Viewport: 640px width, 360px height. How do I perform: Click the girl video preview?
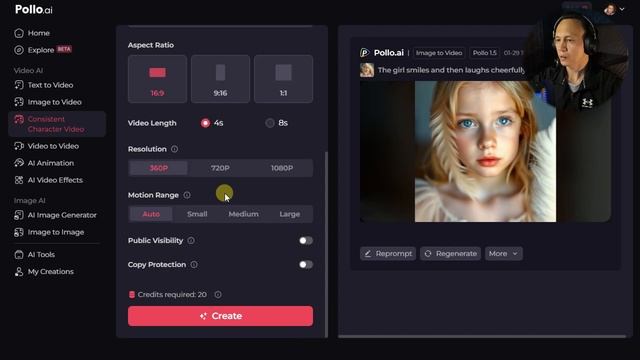[485, 151]
